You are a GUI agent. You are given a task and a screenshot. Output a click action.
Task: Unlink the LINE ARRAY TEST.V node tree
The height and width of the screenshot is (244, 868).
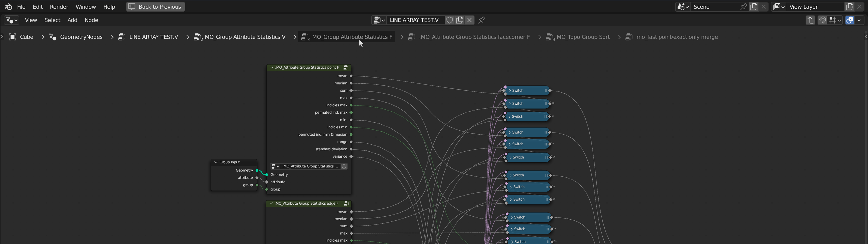(469, 20)
